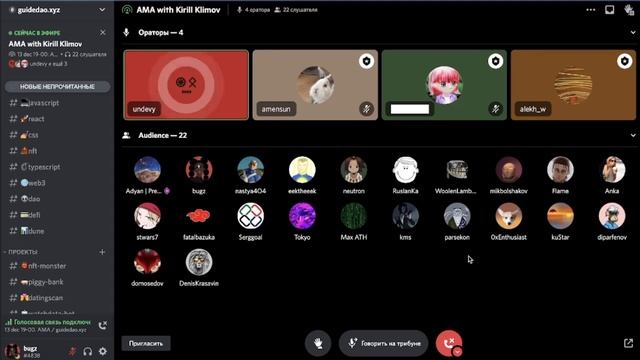The height and width of the screenshot is (360, 640).
Task: Open audience member diparfenov avatar
Action: click(x=612, y=216)
